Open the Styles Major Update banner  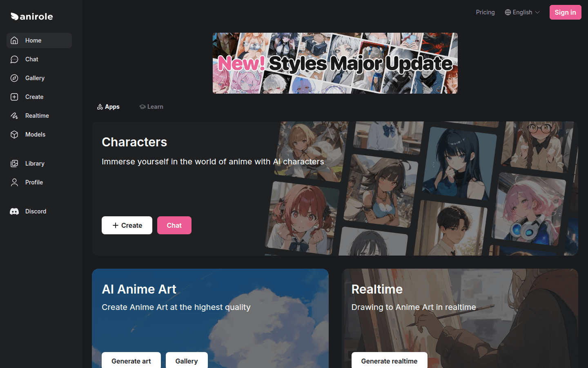click(x=335, y=63)
